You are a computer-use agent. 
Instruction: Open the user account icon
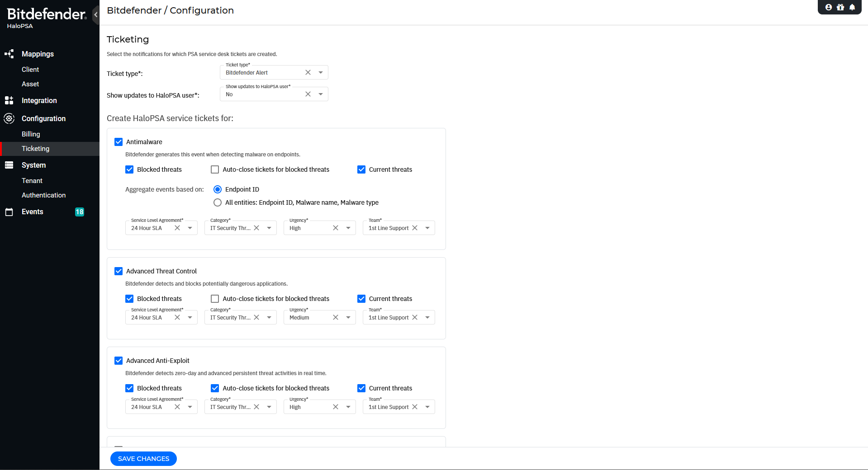point(829,7)
